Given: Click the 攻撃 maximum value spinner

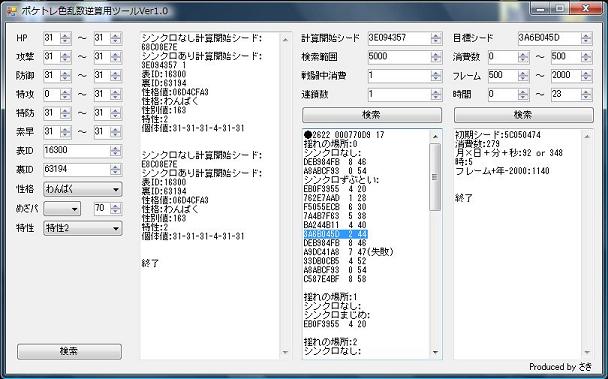Looking at the screenshot, I should 108,57.
